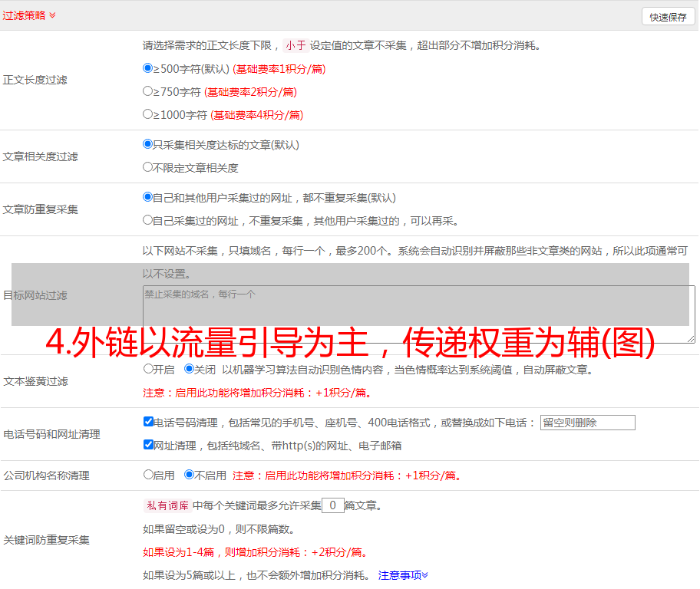The height and width of the screenshot is (589, 700).
Task: Turn on 开启 for 文本鉴黄过滤
Action: coord(148,369)
